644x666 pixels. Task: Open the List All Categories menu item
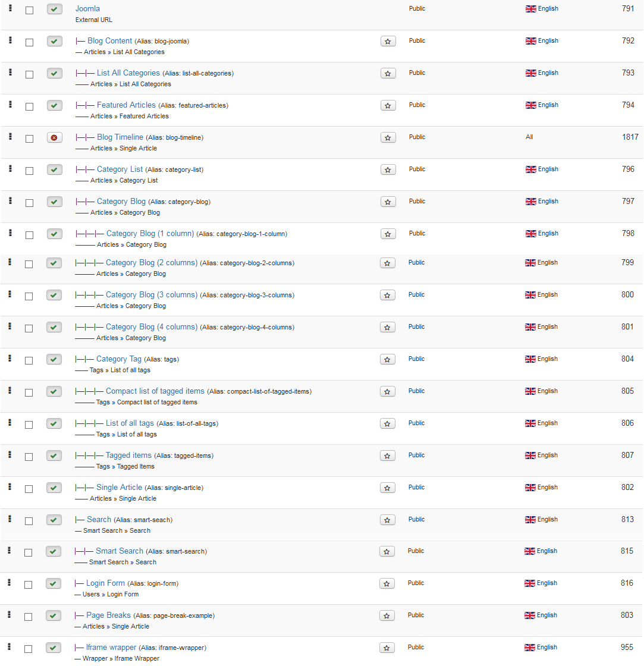(128, 73)
